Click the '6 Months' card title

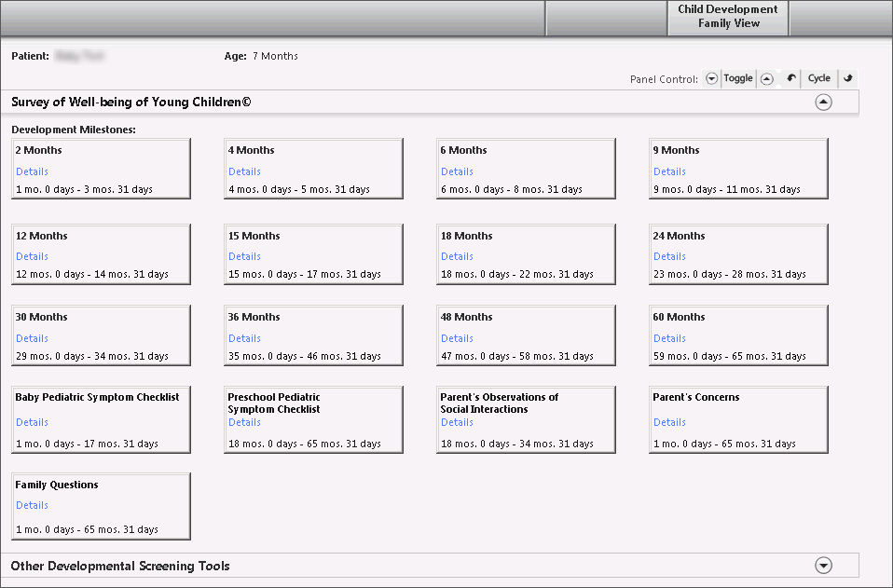463,150
